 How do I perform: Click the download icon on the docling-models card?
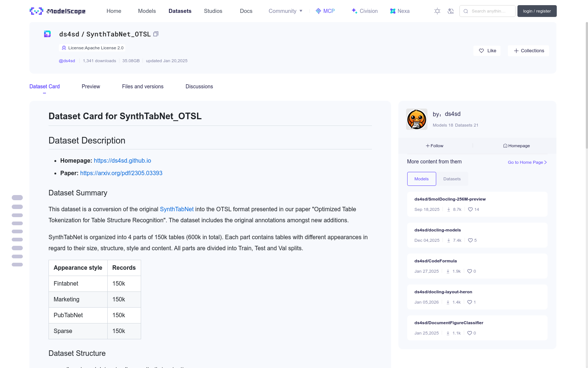tap(449, 240)
